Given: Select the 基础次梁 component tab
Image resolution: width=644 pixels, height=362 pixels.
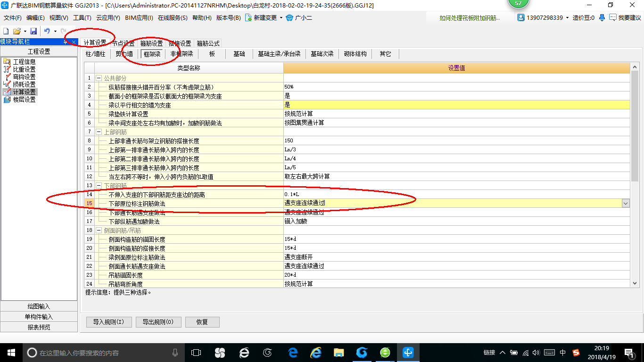Looking at the screenshot, I should tap(322, 54).
